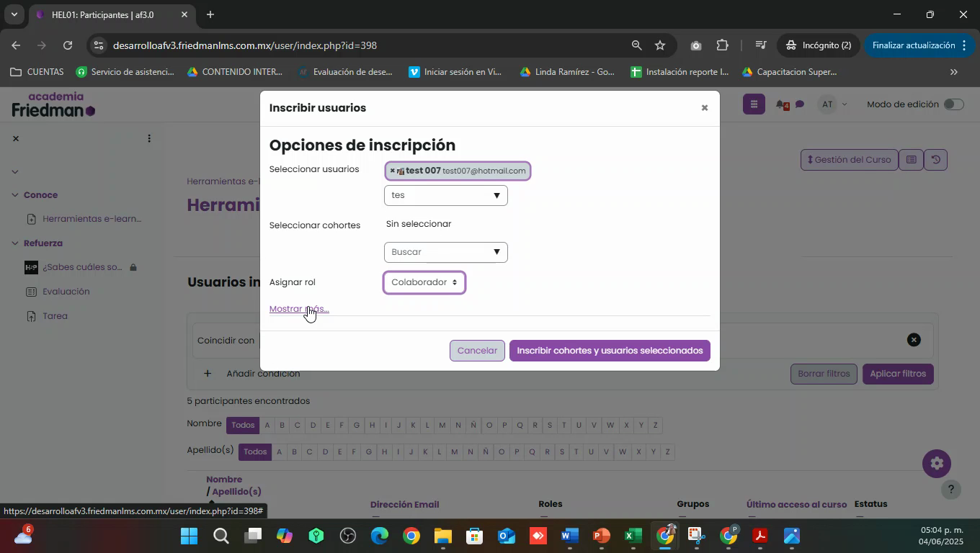Screen dimensions: 980x553
Task: Open the Windows Start menu
Action: point(189,536)
